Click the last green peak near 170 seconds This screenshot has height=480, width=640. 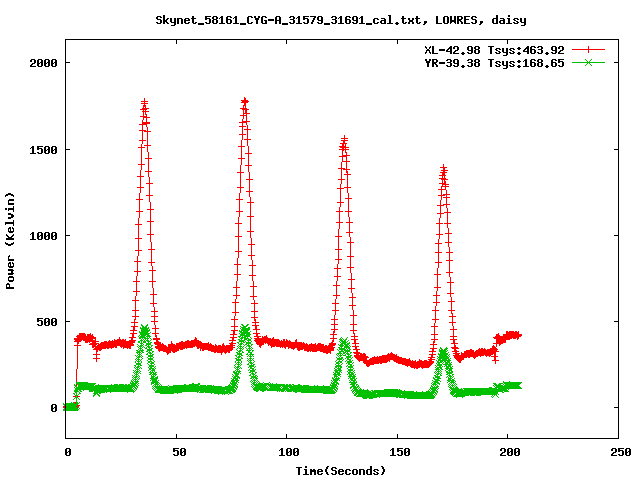pyautogui.click(x=444, y=352)
